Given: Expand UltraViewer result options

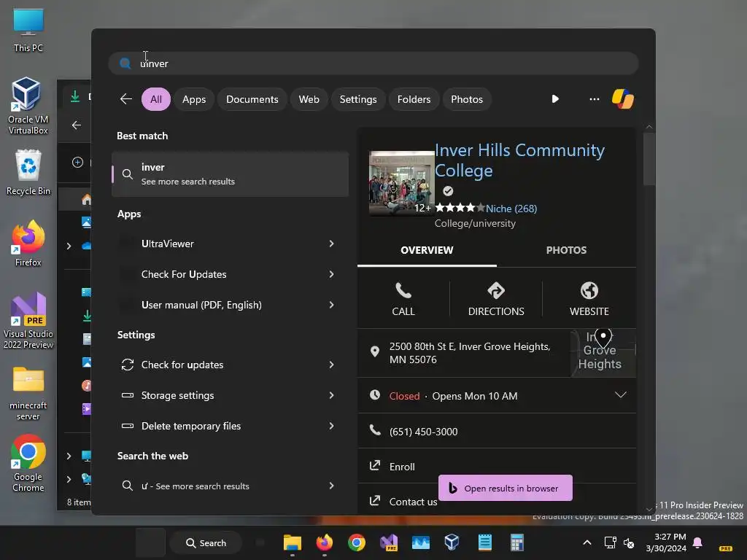Looking at the screenshot, I should pyautogui.click(x=332, y=244).
